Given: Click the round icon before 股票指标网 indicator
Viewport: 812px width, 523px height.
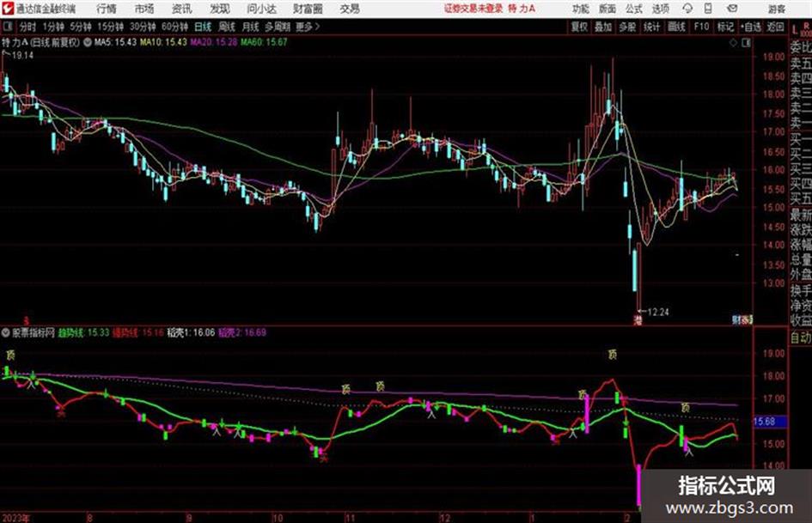Looking at the screenshot, I should click(x=6, y=332).
